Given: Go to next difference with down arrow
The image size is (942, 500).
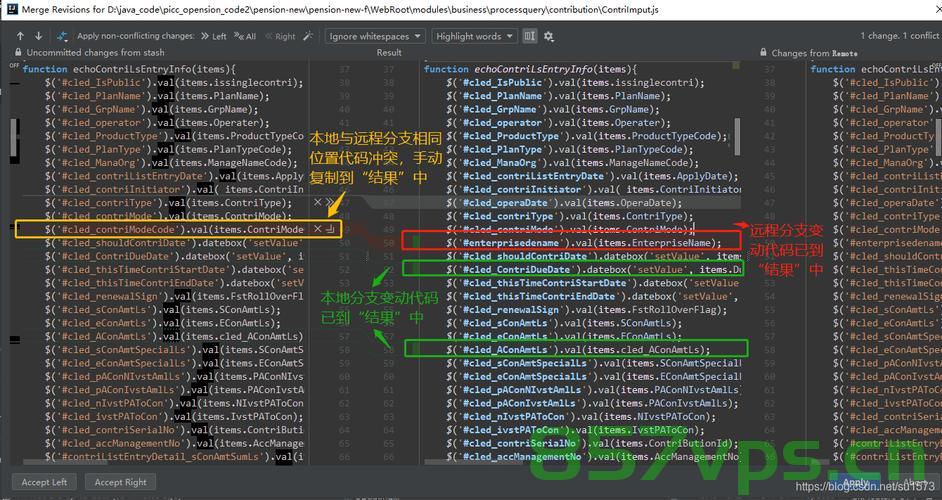Looking at the screenshot, I should (38, 36).
